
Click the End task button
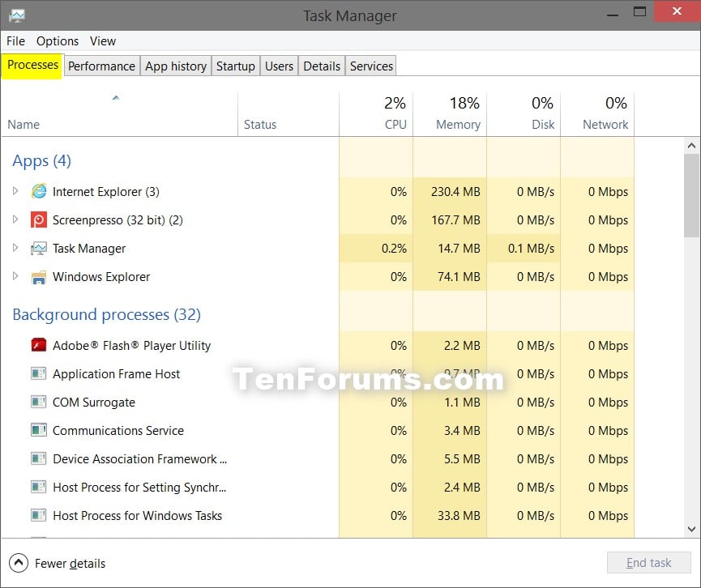pyautogui.click(x=648, y=563)
